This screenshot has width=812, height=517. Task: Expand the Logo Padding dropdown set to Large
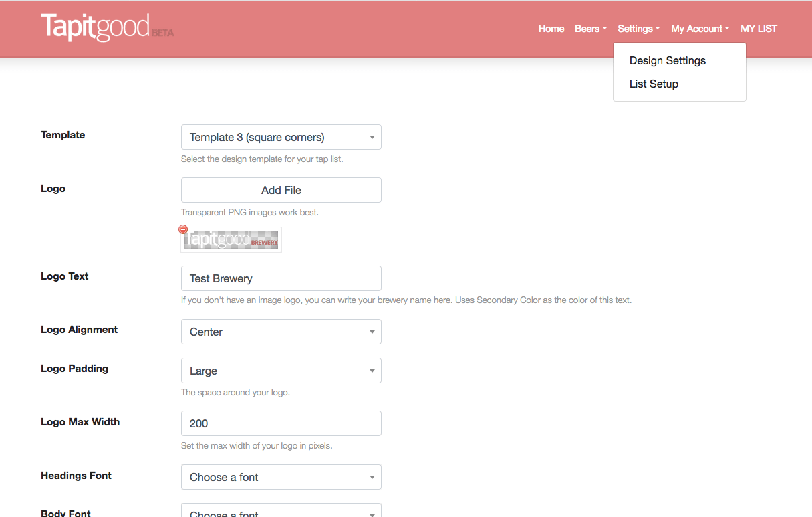(x=281, y=371)
